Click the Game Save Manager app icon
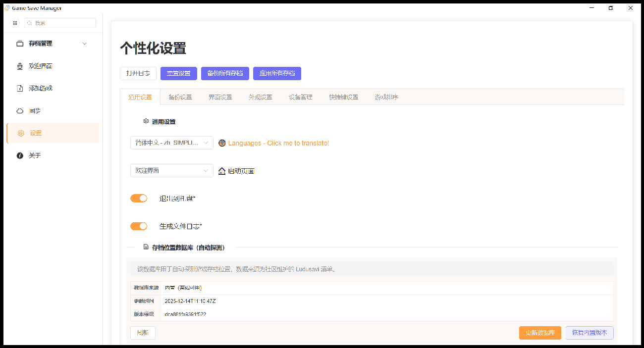Image resolution: width=644 pixels, height=348 pixels. click(x=6, y=8)
